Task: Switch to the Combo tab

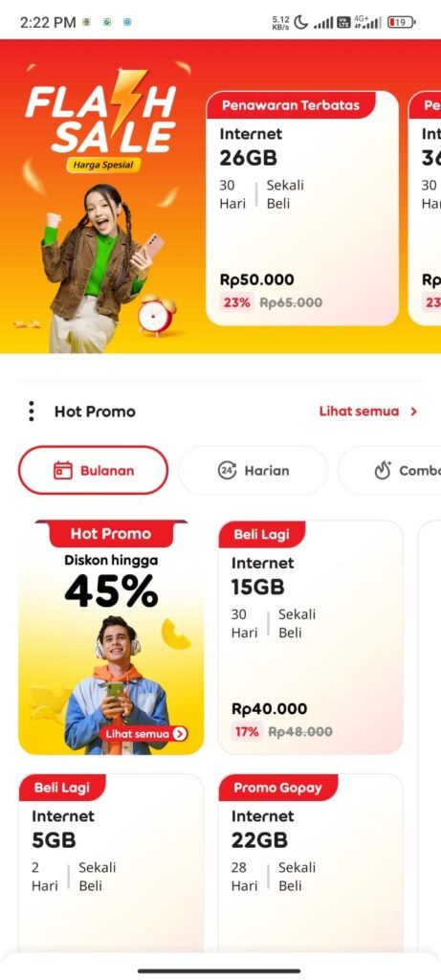Action: [389, 470]
